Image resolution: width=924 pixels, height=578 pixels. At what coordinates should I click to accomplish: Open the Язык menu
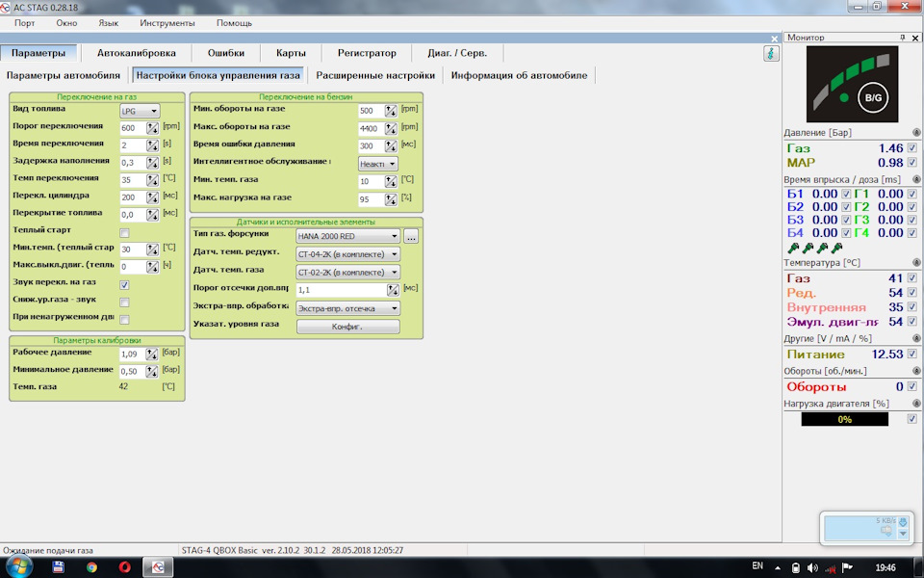pos(109,23)
